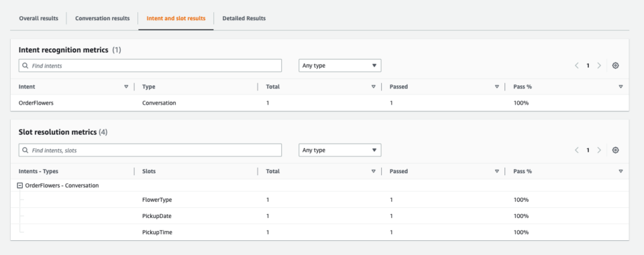Go to previous page in Intent recognition metrics
The height and width of the screenshot is (255, 644).
click(x=577, y=66)
